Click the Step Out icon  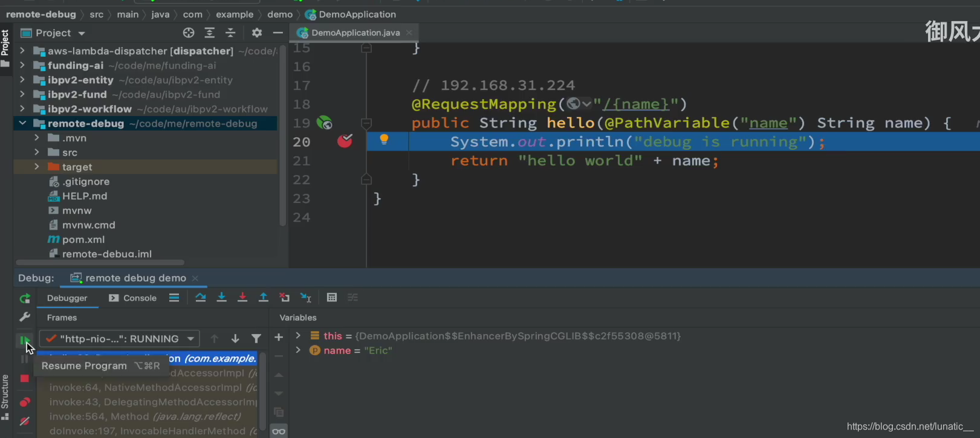pos(264,297)
